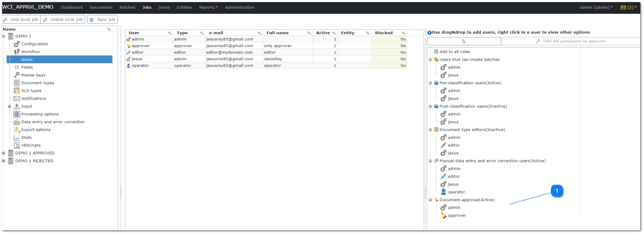644x234 pixels.
Task: Click the approver stamp icon under Document approval
Action: pyautogui.click(x=444, y=215)
